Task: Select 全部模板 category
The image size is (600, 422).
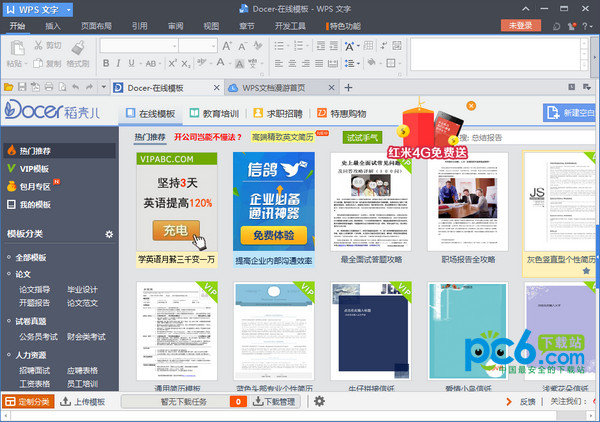Action: (31, 257)
